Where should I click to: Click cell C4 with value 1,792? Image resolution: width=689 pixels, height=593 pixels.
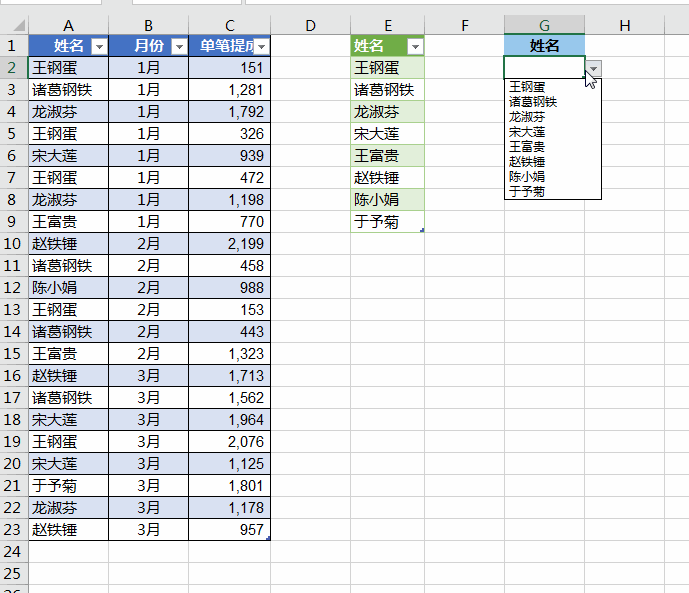[x=229, y=112]
